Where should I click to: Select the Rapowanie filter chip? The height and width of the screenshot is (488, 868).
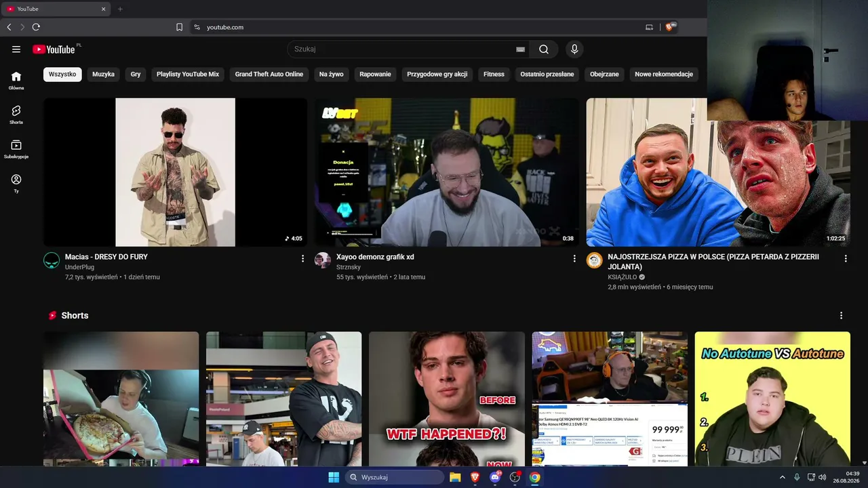376,74
